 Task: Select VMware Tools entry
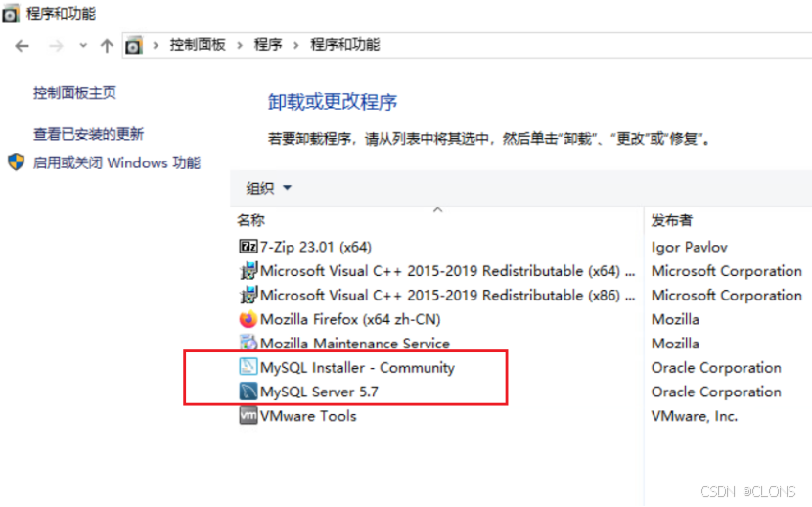(x=308, y=416)
